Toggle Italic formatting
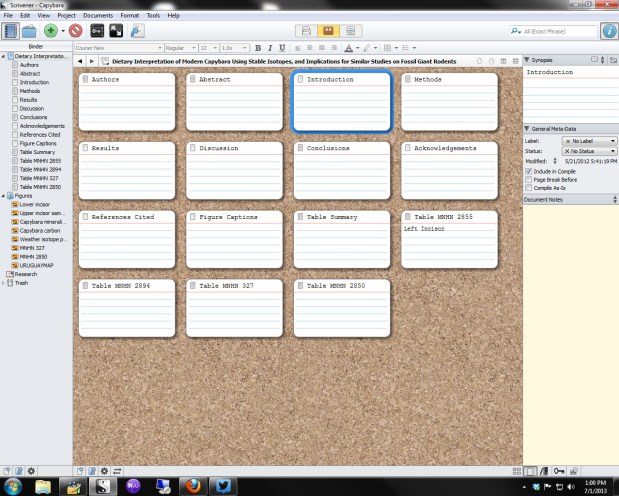 tap(270, 48)
